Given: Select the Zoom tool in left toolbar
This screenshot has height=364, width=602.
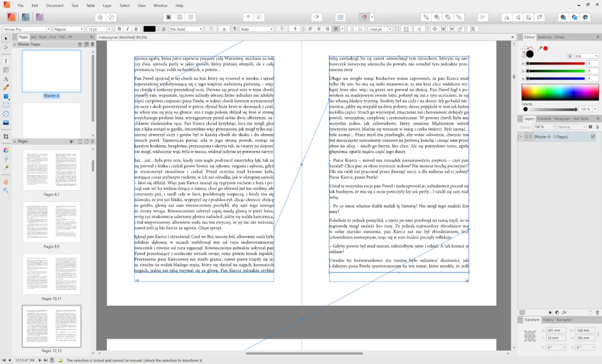Looking at the screenshot, I should [6, 190].
